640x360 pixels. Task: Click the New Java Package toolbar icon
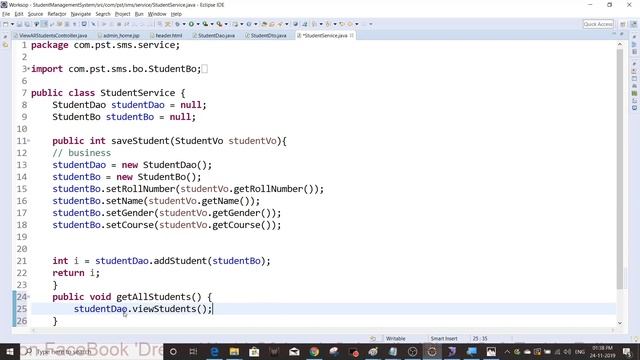click(x=236, y=24)
